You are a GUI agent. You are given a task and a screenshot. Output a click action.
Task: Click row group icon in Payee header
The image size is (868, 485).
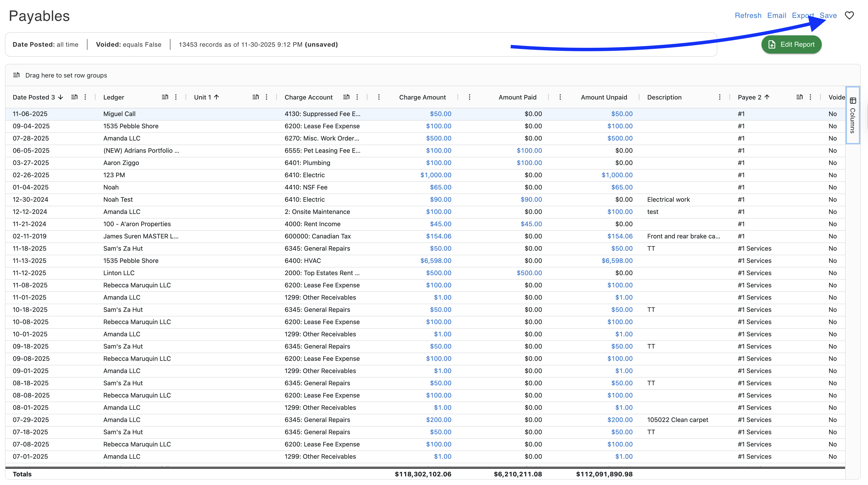799,97
